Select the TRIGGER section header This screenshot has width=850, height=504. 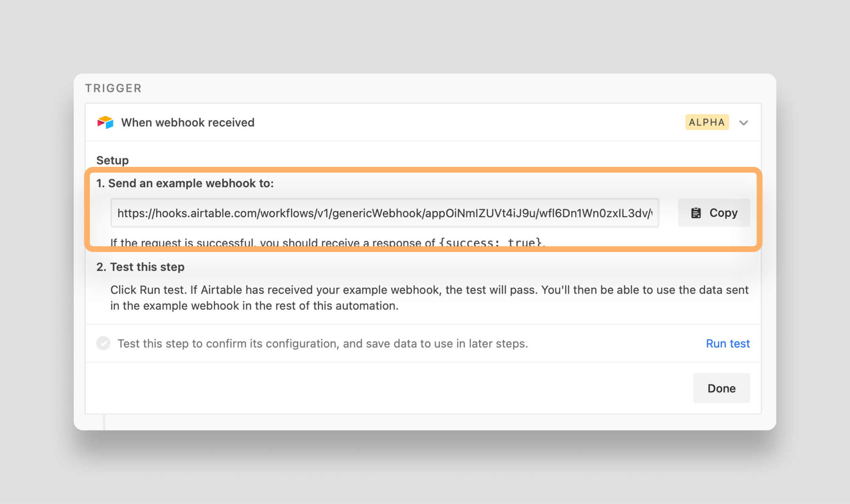coord(113,88)
